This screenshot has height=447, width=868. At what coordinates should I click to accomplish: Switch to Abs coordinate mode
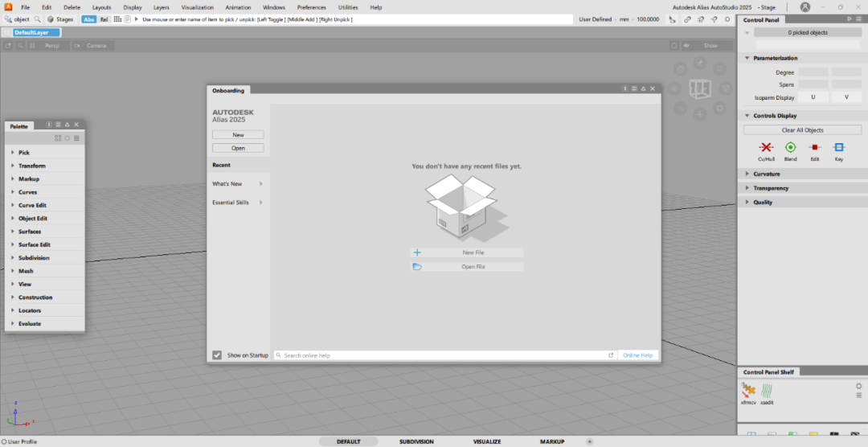pos(88,19)
